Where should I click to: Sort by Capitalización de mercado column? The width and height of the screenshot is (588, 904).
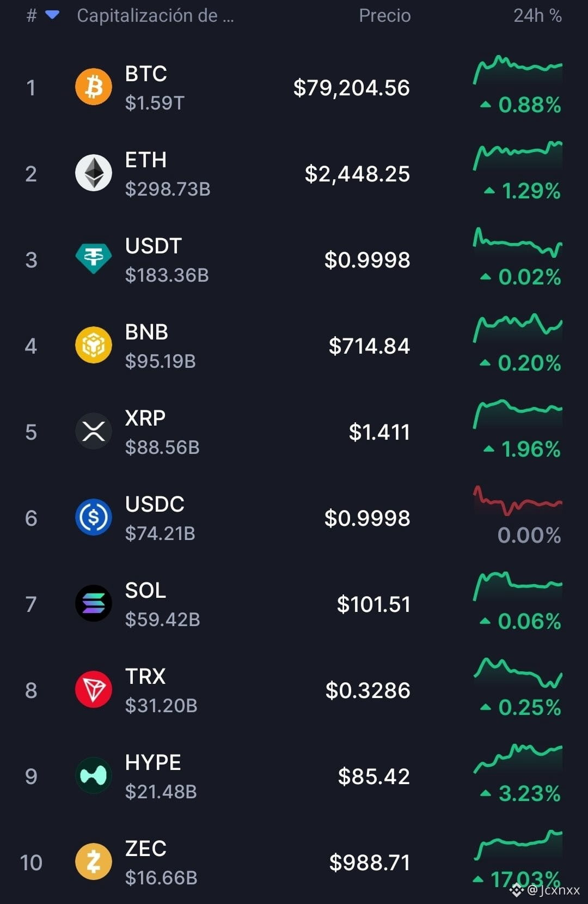tap(155, 15)
